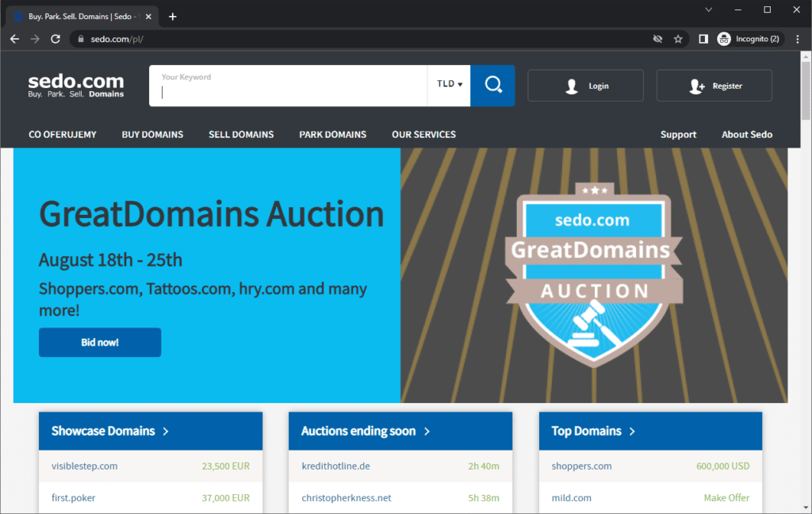The image size is (812, 514).
Task: Click the Bid now! button
Action: tap(100, 342)
